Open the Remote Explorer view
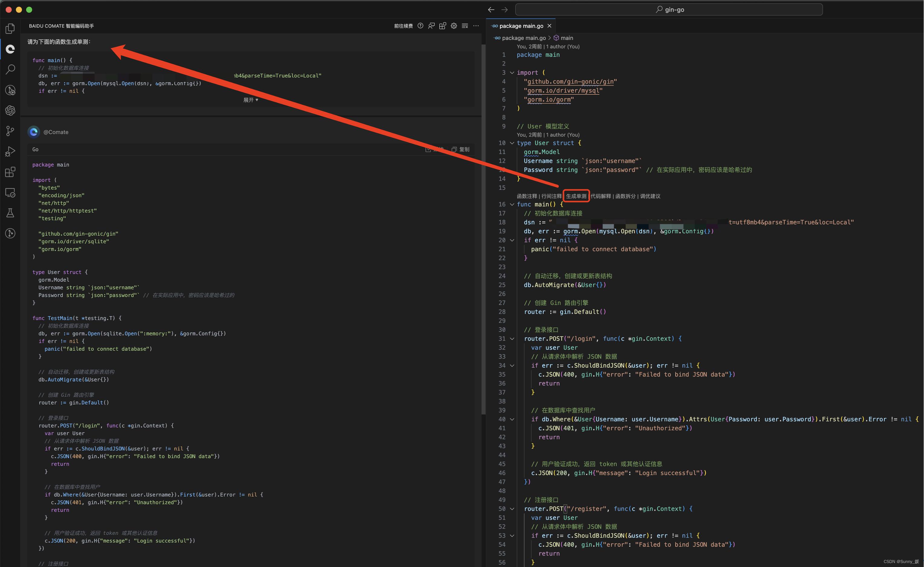Screen dimensions: 924x567 [10, 193]
